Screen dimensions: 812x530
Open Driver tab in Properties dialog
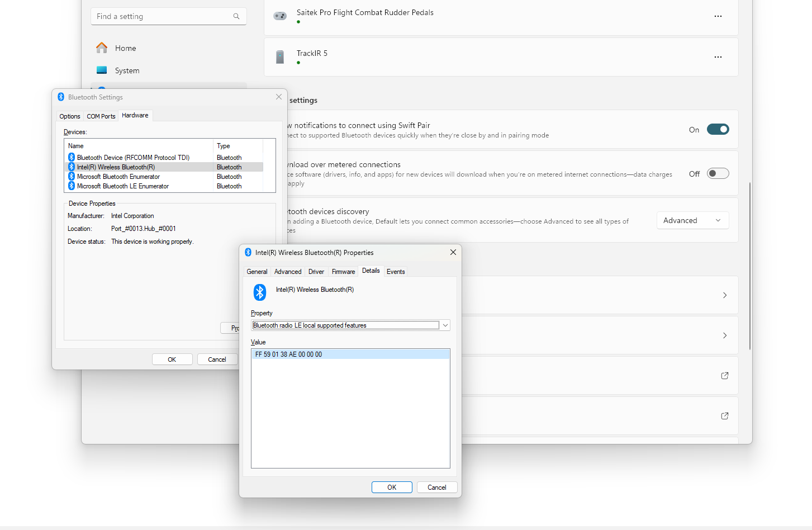tap(316, 272)
